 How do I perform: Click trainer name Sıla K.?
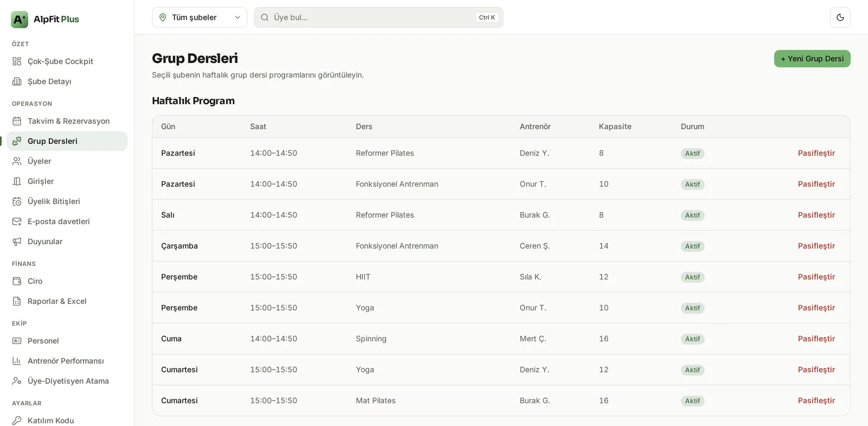click(531, 277)
